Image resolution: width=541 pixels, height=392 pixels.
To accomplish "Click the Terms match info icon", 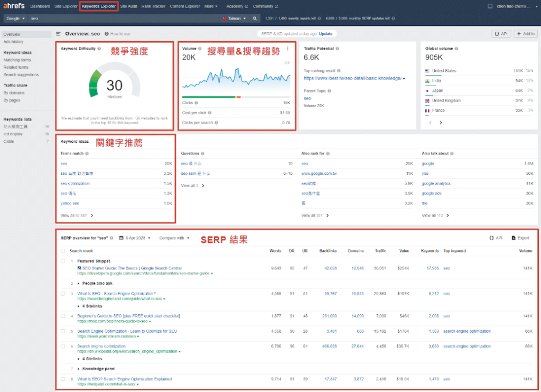I will click(x=87, y=154).
